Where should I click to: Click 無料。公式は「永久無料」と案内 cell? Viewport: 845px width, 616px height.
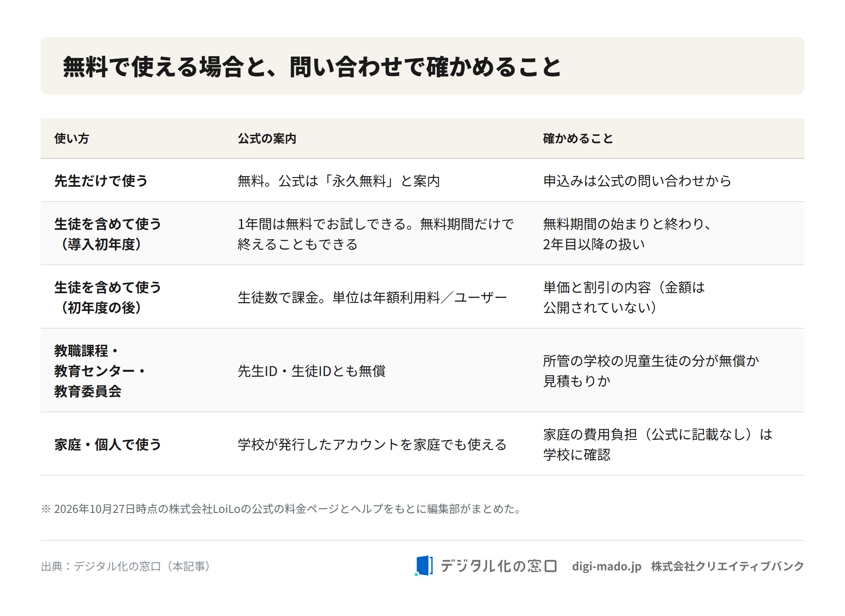point(339,181)
